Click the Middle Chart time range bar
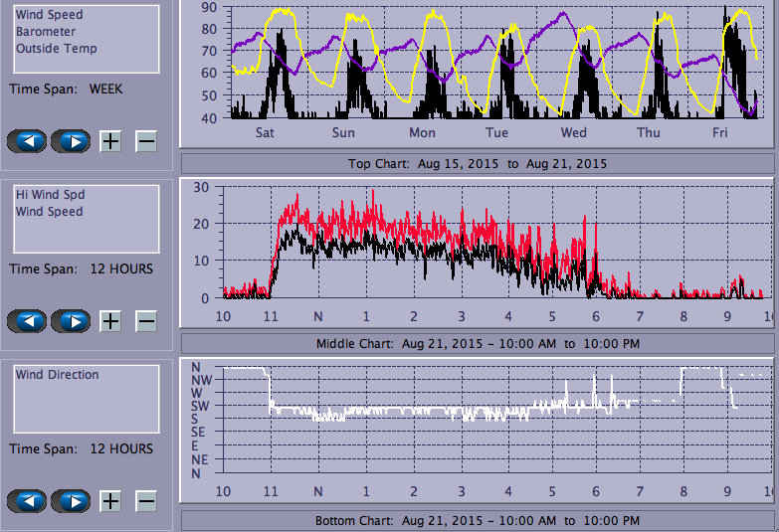Viewport: 779px width, 532px height. click(477, 343)
